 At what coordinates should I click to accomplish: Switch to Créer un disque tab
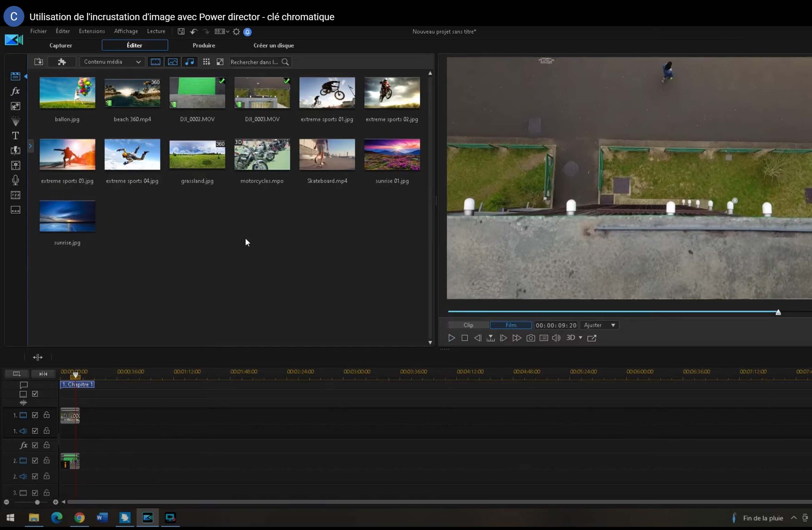(274, 46)
